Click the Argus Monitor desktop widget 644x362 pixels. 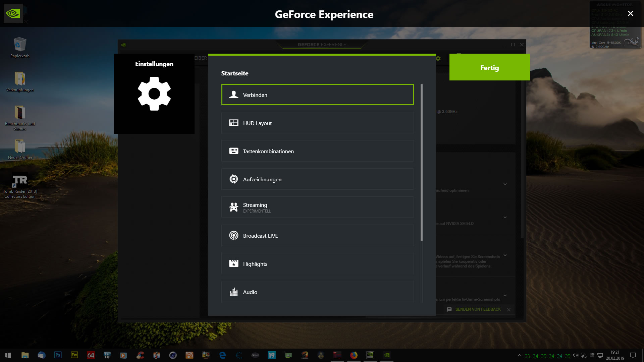615,24
